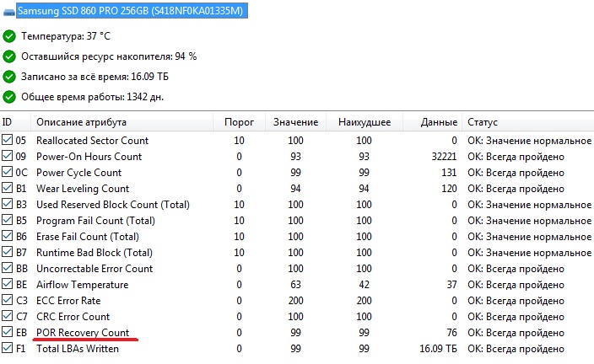Toggle the F1 Total LBAs Written checkbox
The height and width of the screenshot is (364, 594).
pos(7,348)
